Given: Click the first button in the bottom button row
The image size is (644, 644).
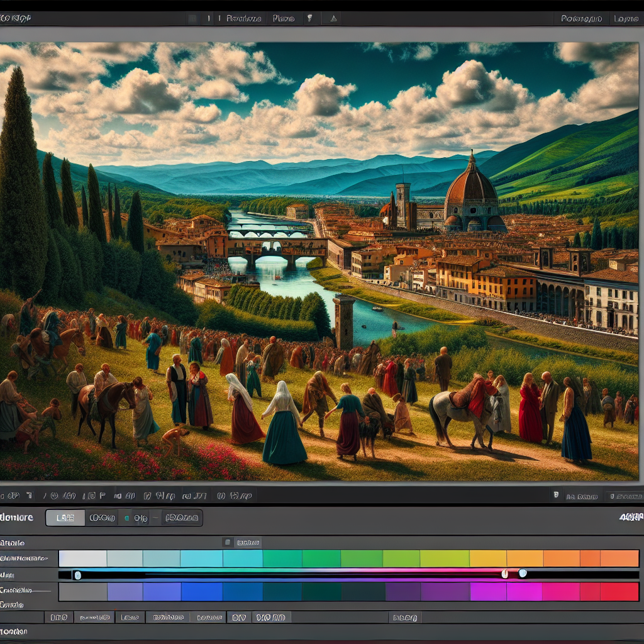Looking at the screenshot, I should [58, 618].
